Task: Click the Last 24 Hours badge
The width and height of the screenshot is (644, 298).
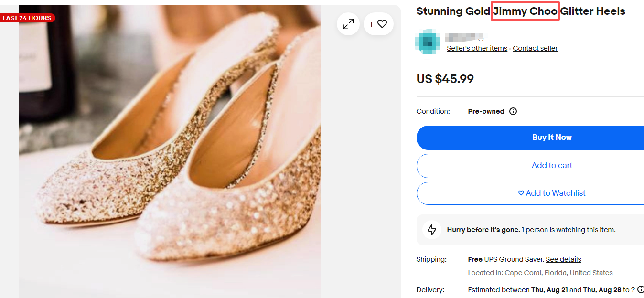Action: pyautogui.click(x=26, y=18)
